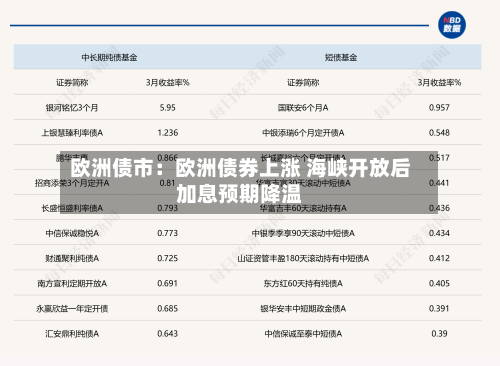
Task: Select the value 1.236
Action: 168,133
